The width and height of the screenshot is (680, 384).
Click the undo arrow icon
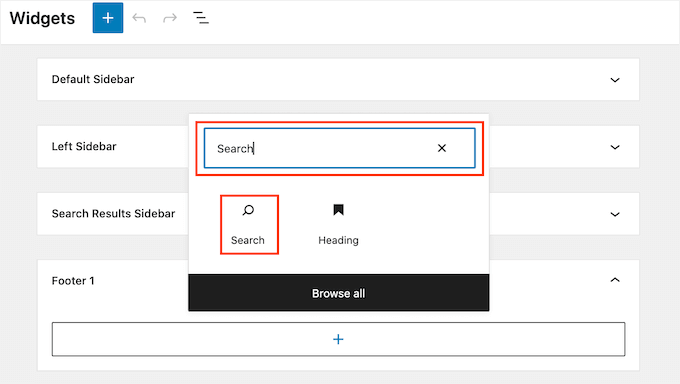pyautogui.click(x=139, y=18)
